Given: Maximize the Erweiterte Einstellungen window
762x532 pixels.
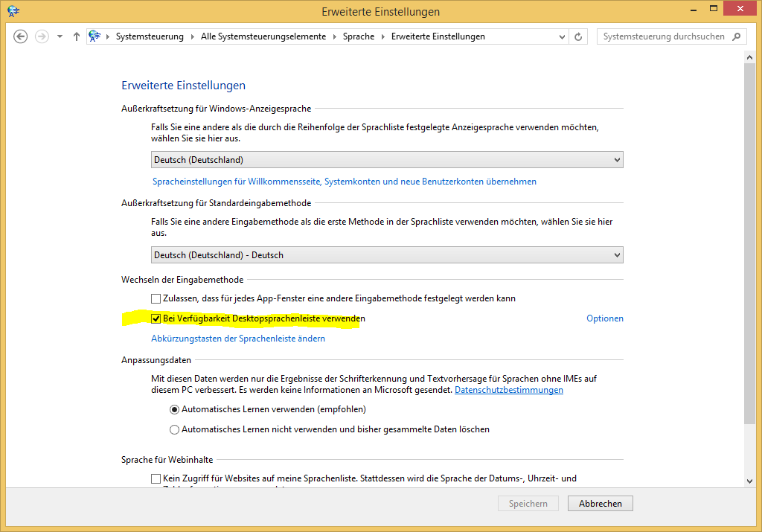Looking at the screenshot, I should point(714,9).
